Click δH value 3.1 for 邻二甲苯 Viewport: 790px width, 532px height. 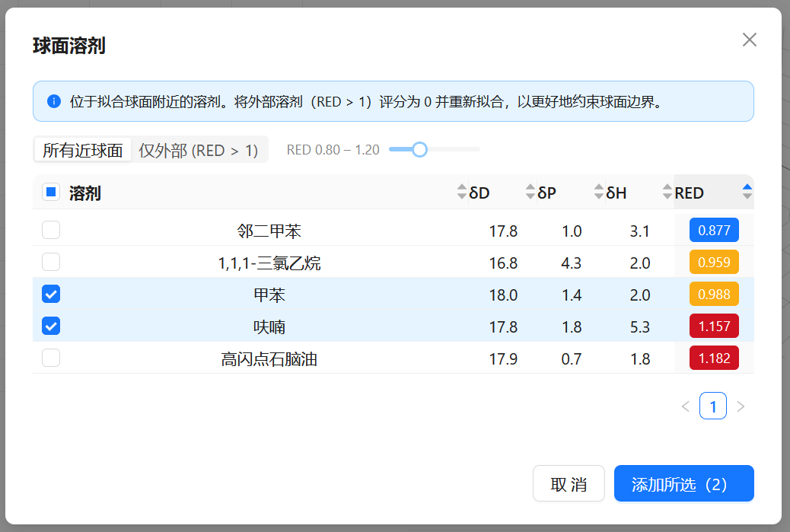pyautogui.click(x=640, y=231)
